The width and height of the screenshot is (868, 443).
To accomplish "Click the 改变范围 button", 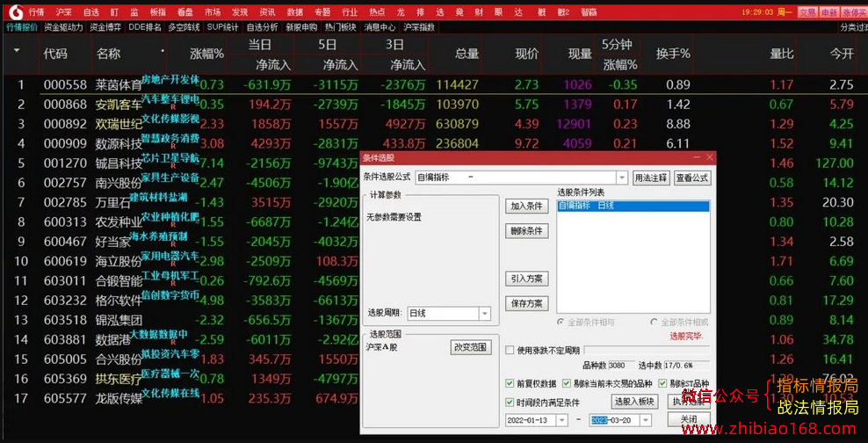I will [471, 347].
